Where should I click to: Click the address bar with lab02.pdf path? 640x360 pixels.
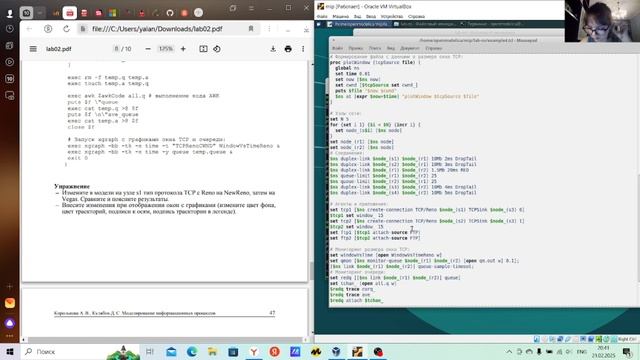click(x=157, y=29)
